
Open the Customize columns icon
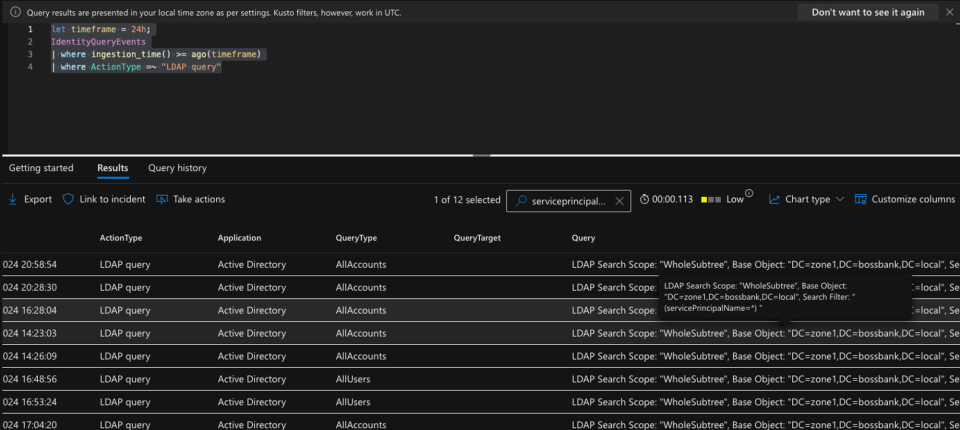(861, 199)
